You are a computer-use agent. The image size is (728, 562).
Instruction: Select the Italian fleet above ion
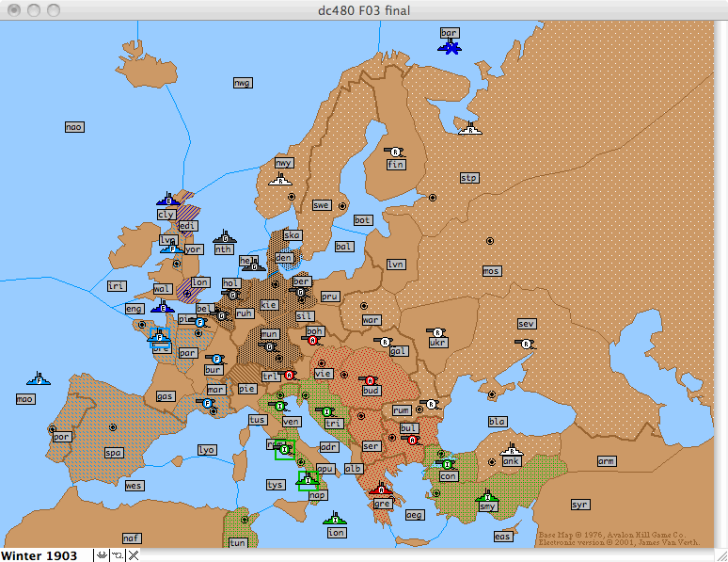pos(335,518)
